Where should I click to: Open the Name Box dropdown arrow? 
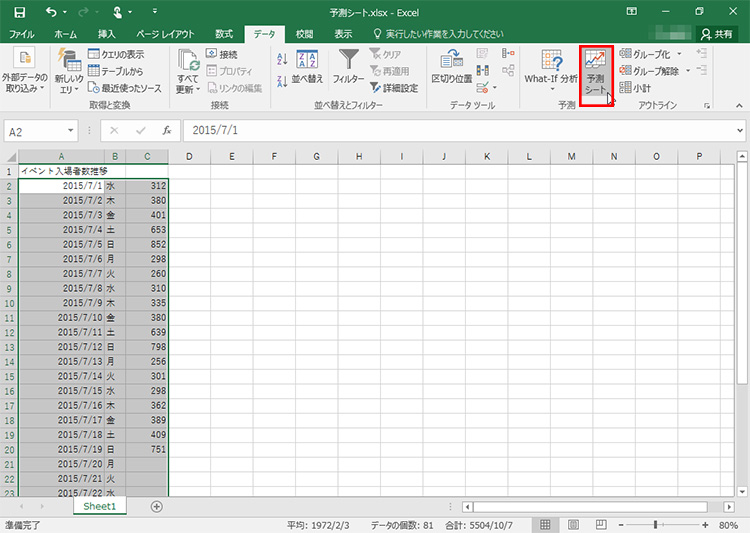[x=71, y=130]
